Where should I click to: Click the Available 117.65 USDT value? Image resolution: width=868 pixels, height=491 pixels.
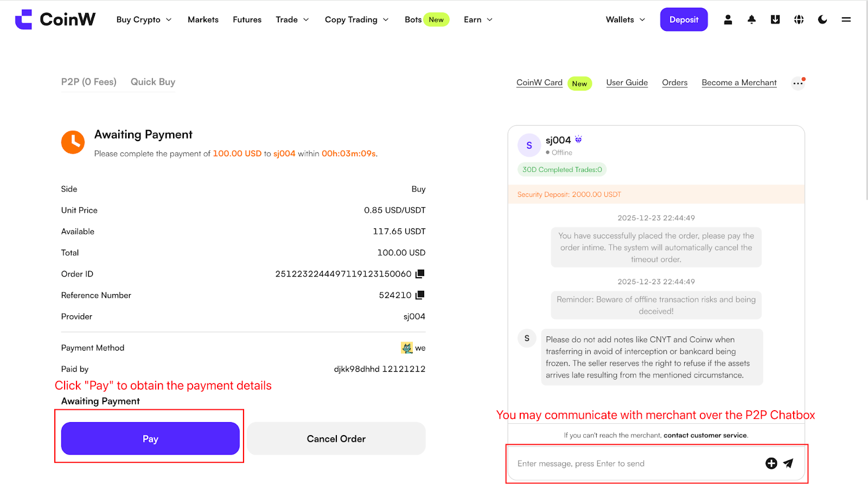[399, 231]
